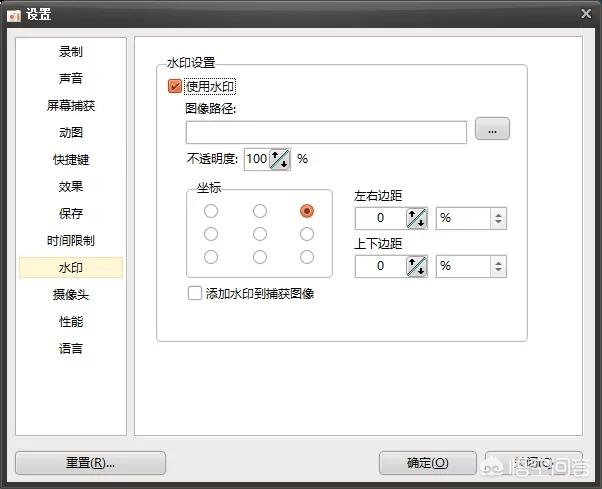Image resolution: width=602 pixels, height=489 pixels.
Task: Select the bottom-left position radio button
Action: [x=211, y=257]
